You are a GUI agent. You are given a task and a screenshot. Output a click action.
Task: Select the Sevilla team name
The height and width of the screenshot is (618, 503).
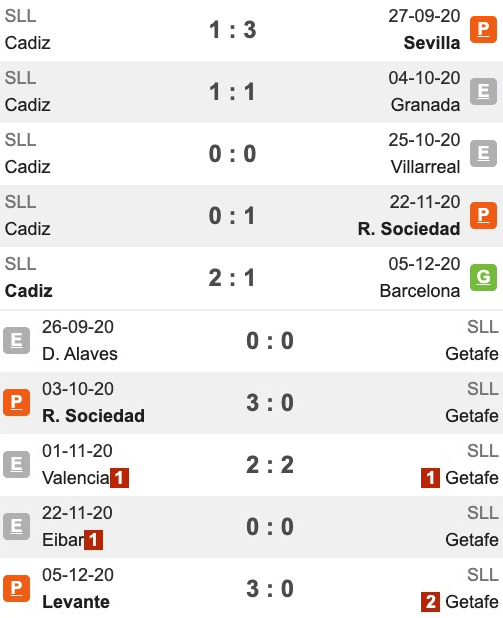click(x=432, y=43)
